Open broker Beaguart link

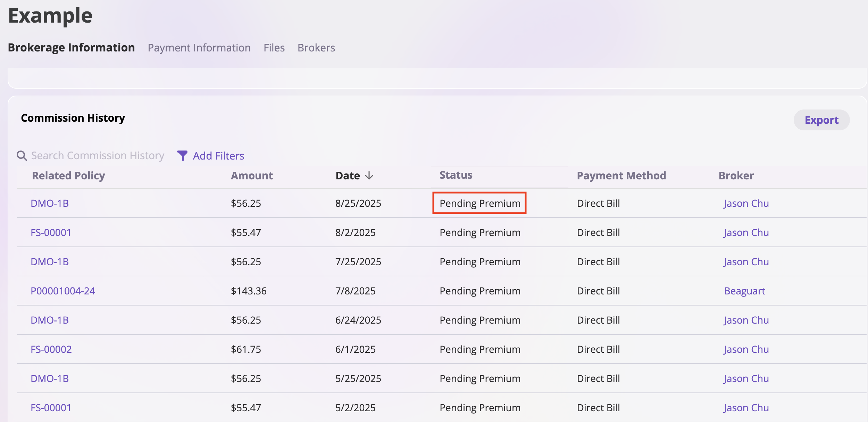[744, 291]
